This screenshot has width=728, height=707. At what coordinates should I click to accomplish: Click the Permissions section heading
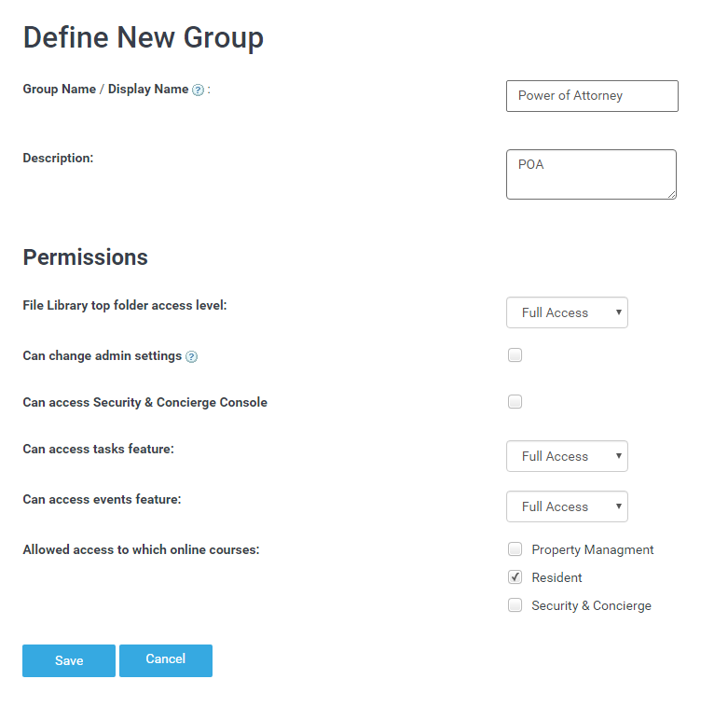click(85, 257)
